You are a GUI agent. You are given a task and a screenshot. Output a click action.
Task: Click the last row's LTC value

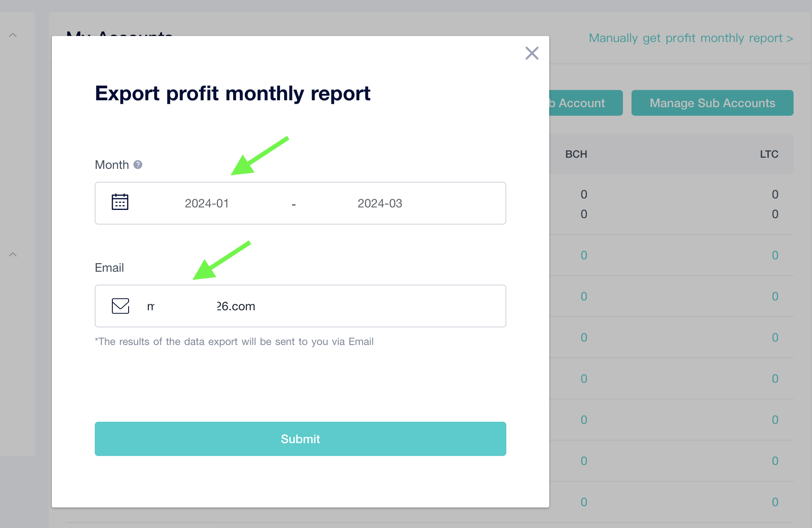pos(775,502)
